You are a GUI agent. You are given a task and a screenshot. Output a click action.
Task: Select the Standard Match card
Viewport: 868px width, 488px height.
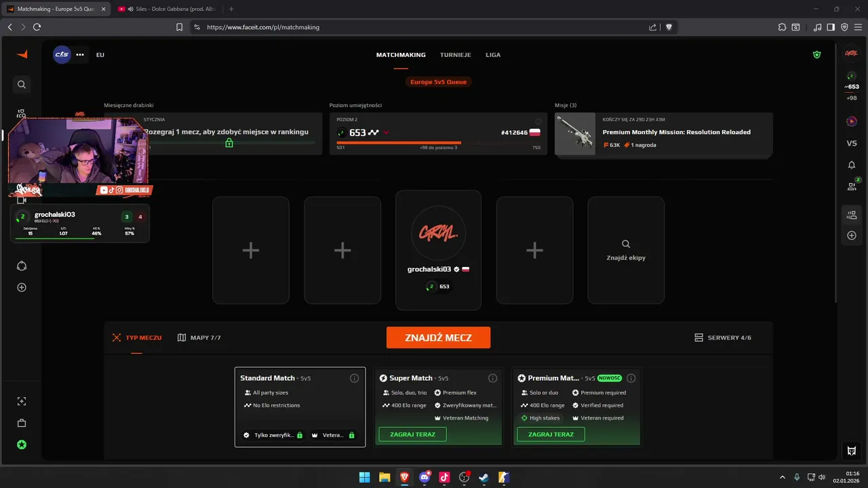click(300, 407)
